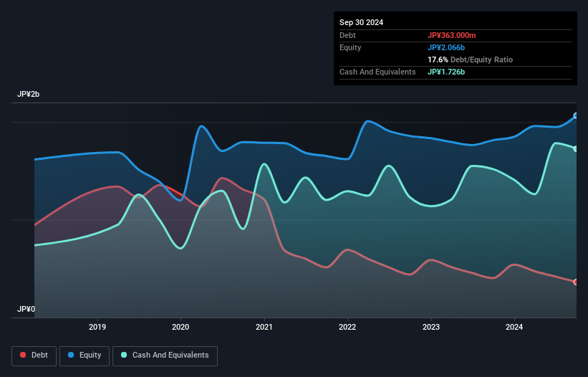Click the 2023 axis label
588x377 pixels.
(x=431, y=327)
